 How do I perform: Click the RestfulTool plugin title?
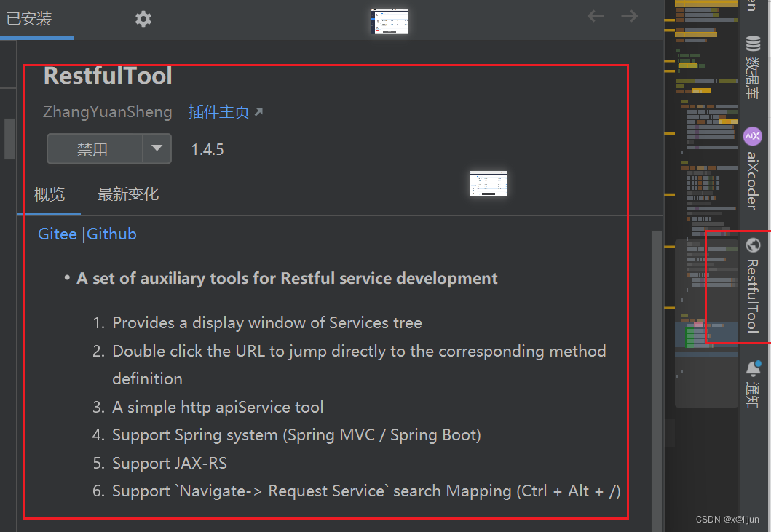click(x=108, y=76)
